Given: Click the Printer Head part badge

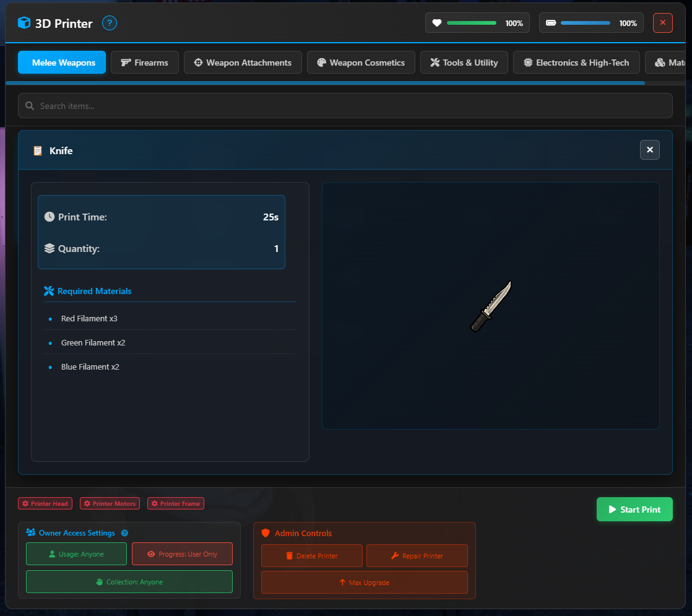Looking at the screenshot, I should pos(45,503).
